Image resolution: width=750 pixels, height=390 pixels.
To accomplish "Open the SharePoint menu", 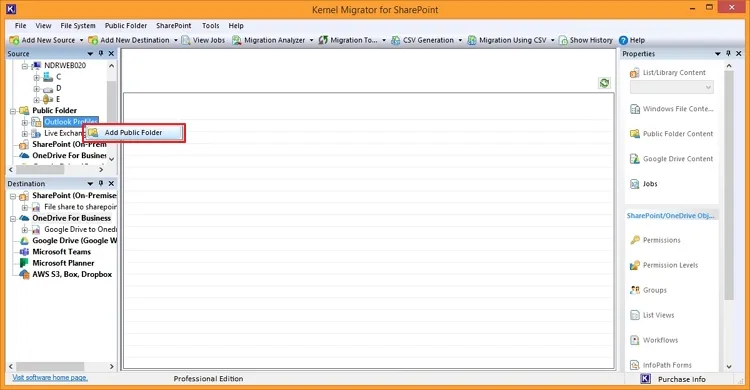I will point(174,26).
